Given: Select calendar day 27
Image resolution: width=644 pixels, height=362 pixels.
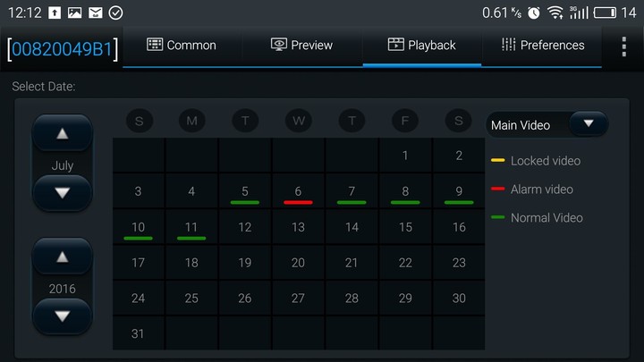Looking at the screenshot, I should click(298, 298).
